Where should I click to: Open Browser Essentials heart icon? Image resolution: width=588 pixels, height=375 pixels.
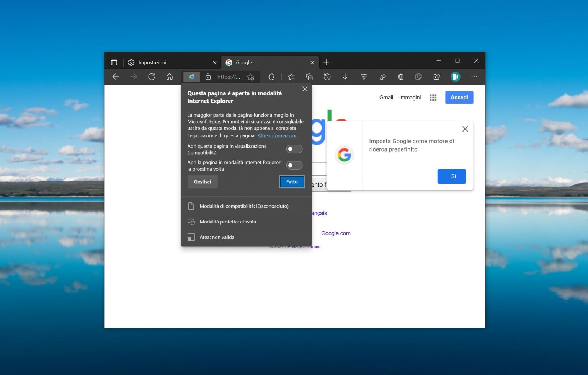click(x=364, y=77)
